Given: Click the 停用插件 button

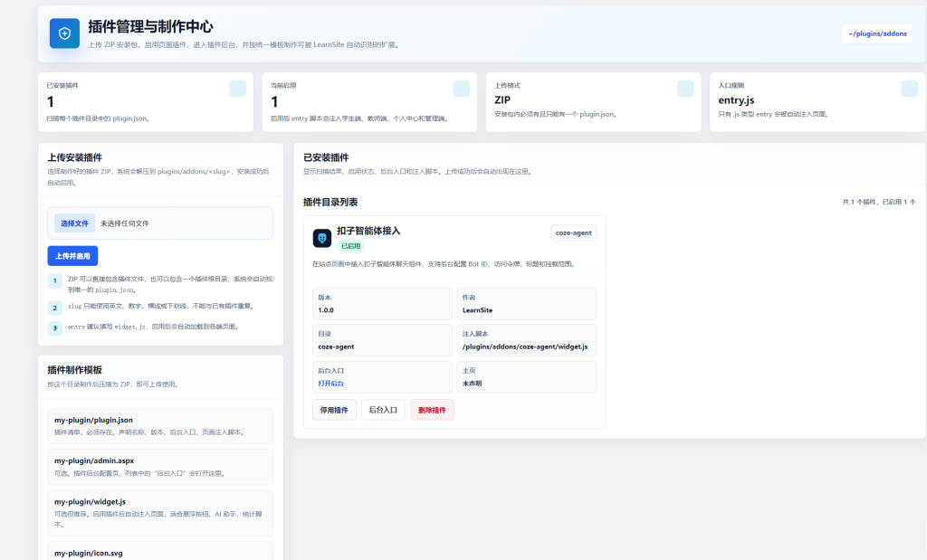Looking at the screenshot, I should (x=334, y=410).
